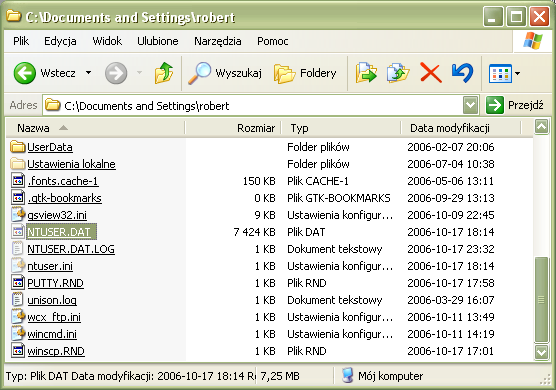The image size is (556, 390).
Task: Open the forward history dropdown arrow
Action: pos(140,73)
